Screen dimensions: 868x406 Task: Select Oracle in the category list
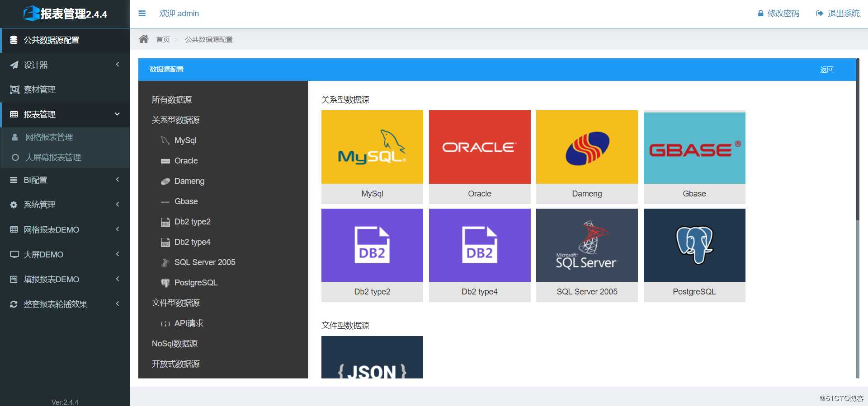[186, 161]
